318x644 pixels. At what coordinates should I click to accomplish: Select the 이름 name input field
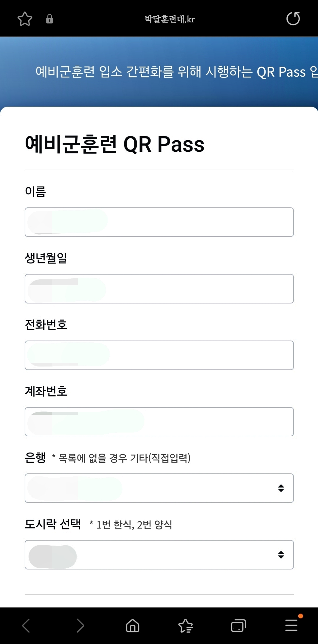coord(159,222)
